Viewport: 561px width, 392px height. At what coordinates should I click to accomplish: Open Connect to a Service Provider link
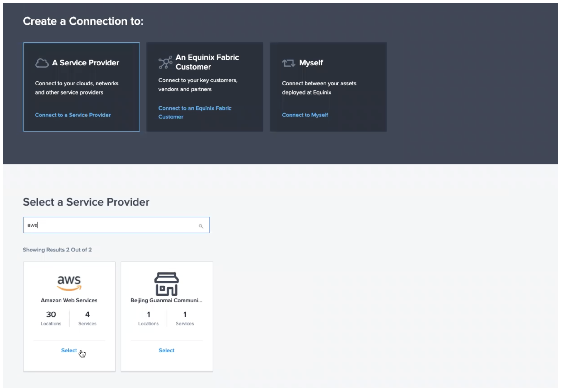click(73, 115)
